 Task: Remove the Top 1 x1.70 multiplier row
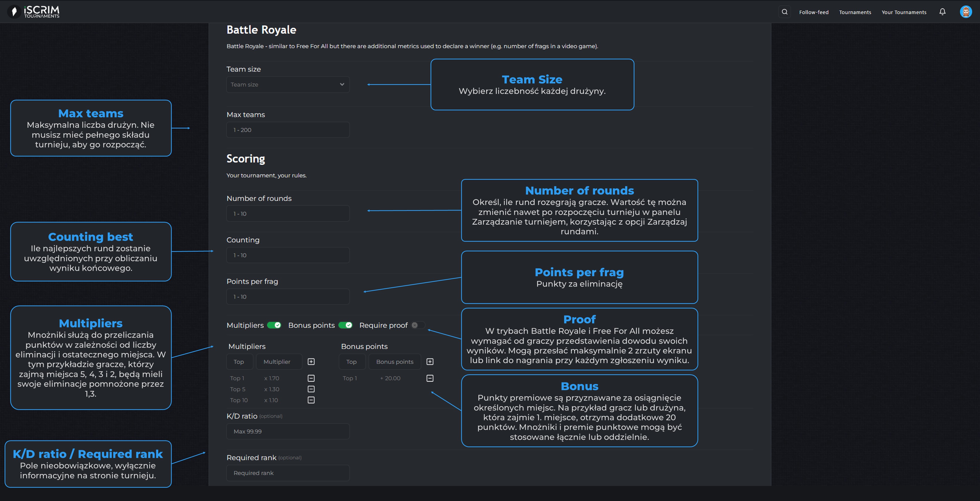pos(311,378)
